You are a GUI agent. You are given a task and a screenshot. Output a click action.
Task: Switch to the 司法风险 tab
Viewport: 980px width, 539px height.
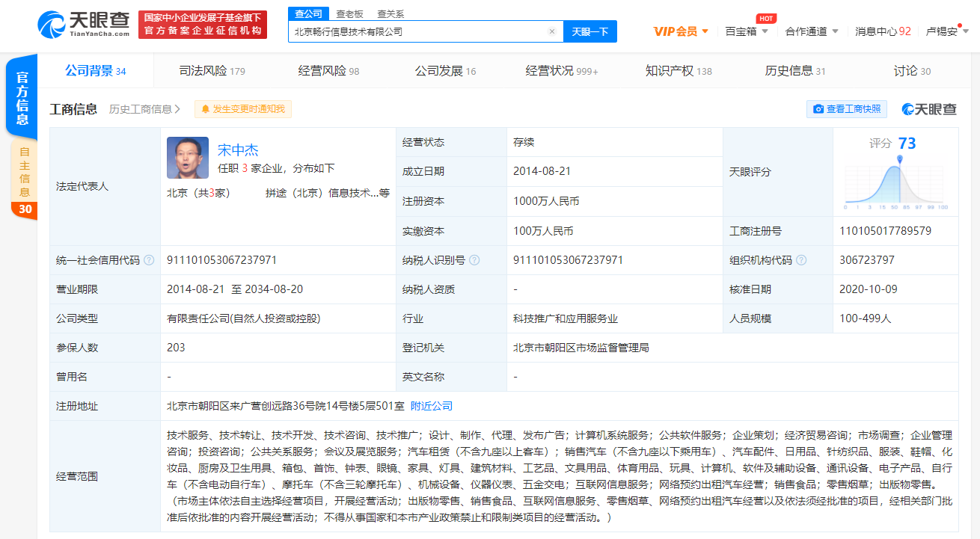tap(212, 71)
